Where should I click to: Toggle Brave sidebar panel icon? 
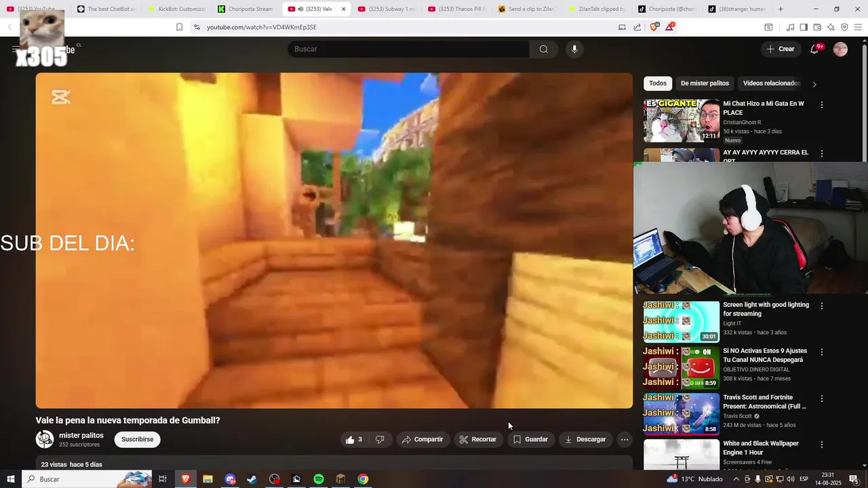click(804, 27)
